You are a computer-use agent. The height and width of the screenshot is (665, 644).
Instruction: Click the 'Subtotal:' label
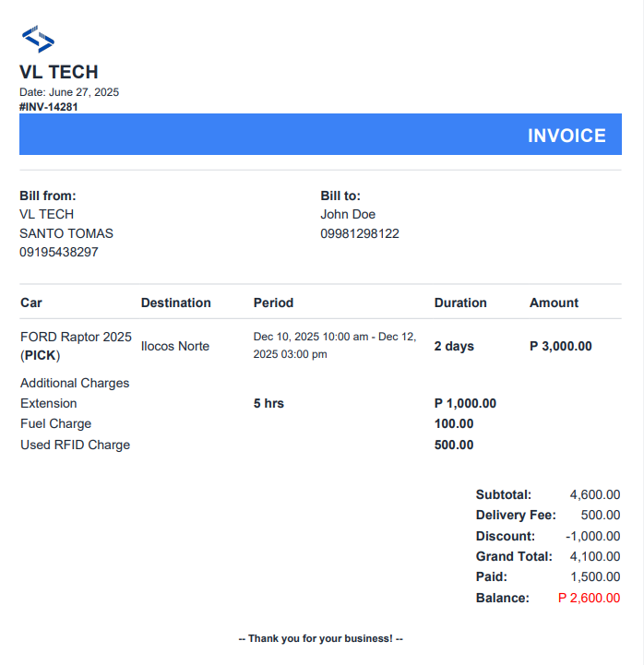tap(503, 494)
